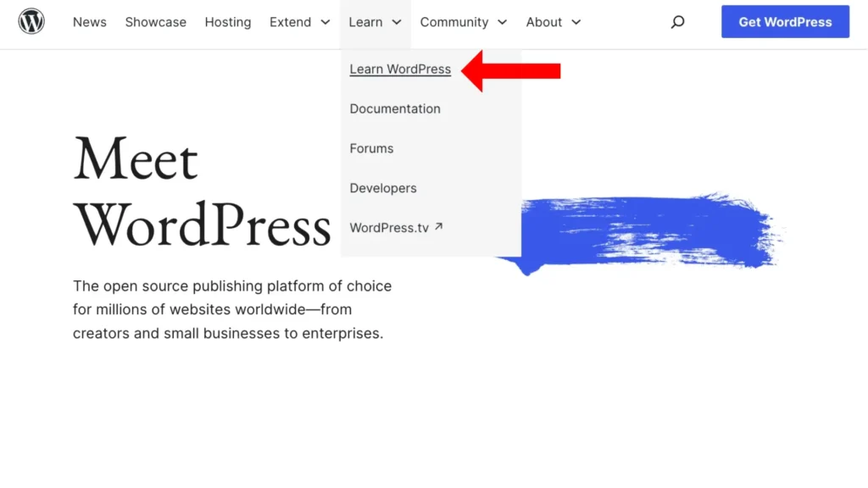The image size is (868, 488).
Task: Collapse the Learn dropdown chevron
Action: pos(396,23)
